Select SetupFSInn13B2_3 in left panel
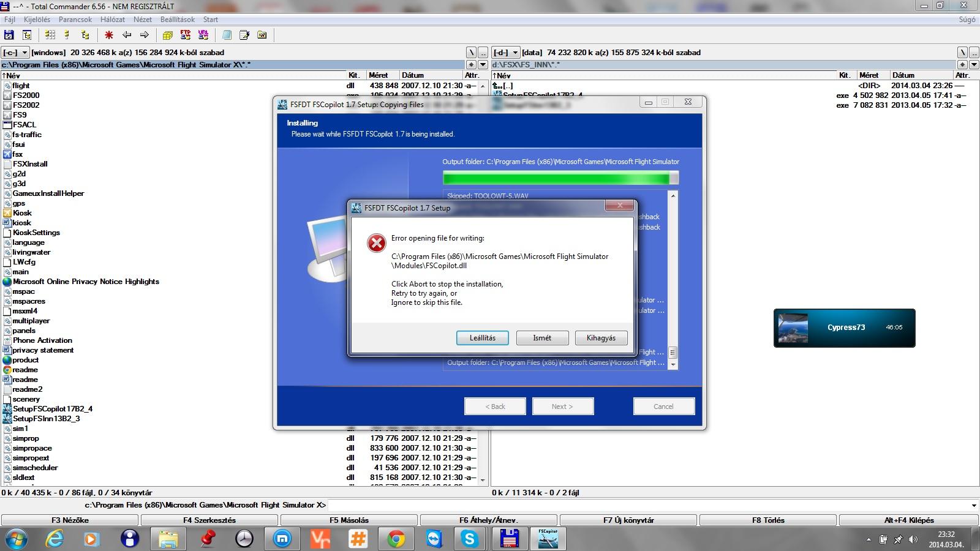The height and width of the screenshot is (551, 980). 47,419
